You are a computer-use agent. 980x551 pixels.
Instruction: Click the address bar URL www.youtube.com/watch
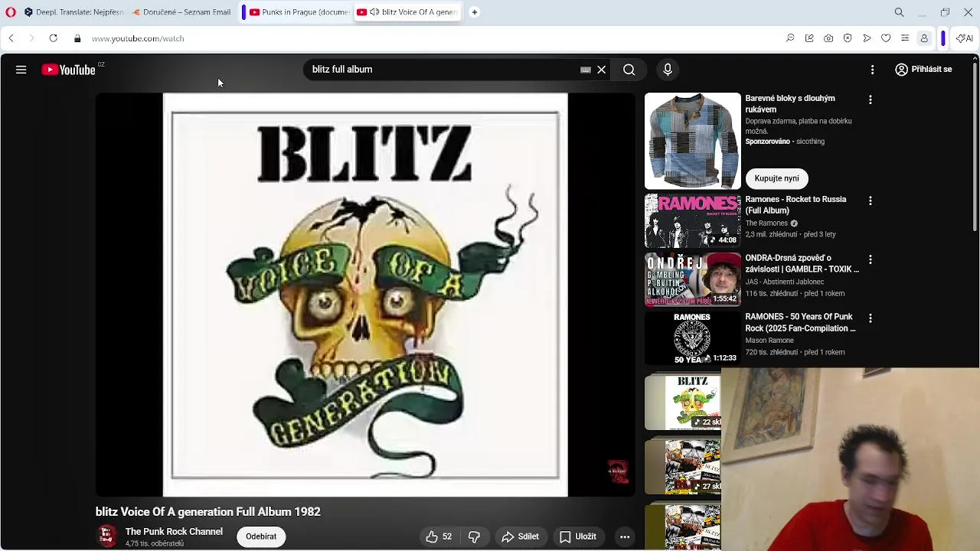(138, 38)
